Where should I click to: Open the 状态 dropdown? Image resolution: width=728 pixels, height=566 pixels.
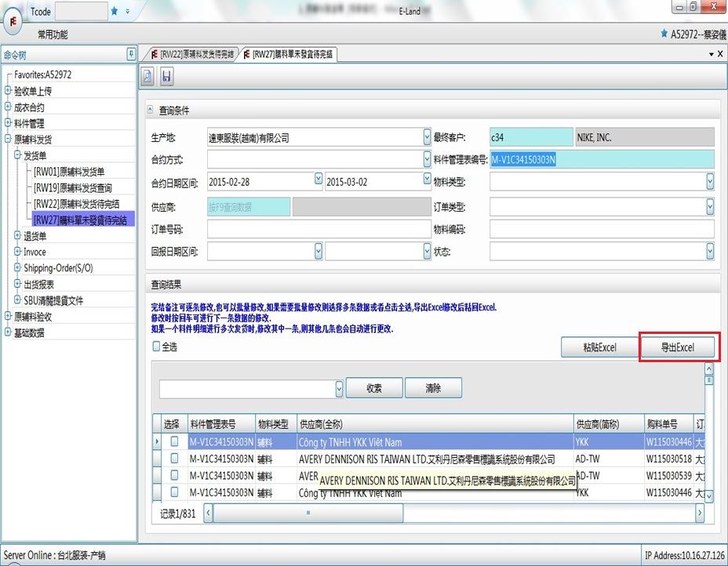coord(709,252)
